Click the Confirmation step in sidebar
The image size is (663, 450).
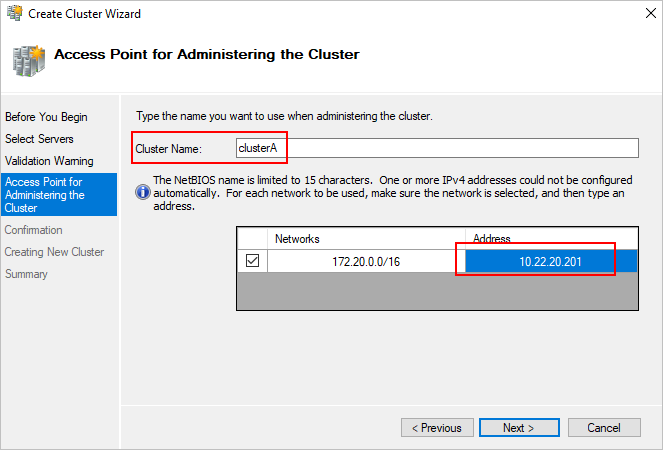tap(33, 230)
